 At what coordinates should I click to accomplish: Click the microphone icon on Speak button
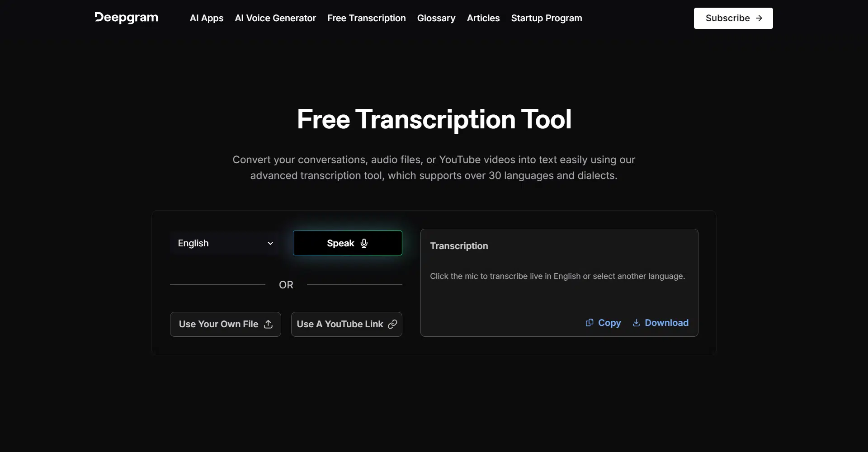click(x=364, y=243)
